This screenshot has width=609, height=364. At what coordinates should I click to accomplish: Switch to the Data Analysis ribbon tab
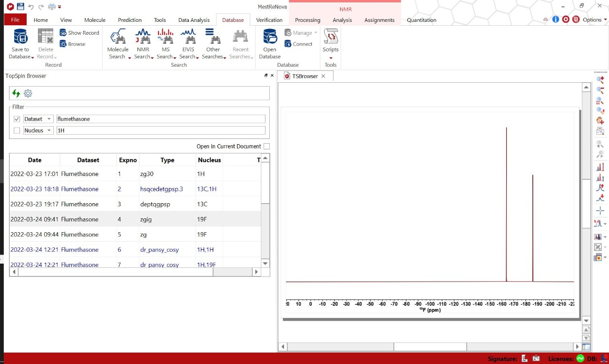pos(194,20)
